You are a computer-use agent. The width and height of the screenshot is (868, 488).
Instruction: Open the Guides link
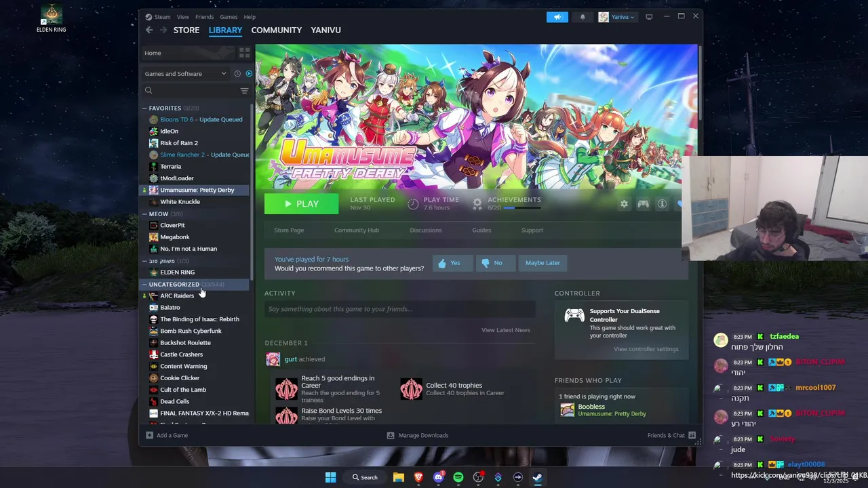[x=481, y=230]
